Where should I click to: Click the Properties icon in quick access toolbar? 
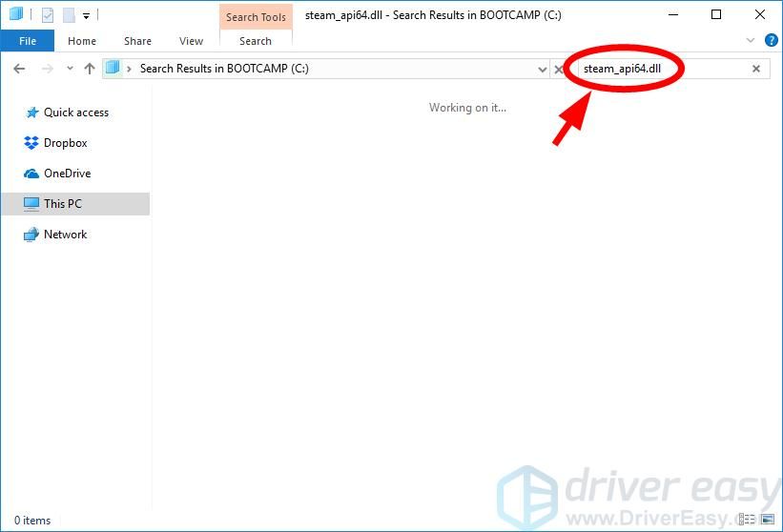(x=48, y=15)
